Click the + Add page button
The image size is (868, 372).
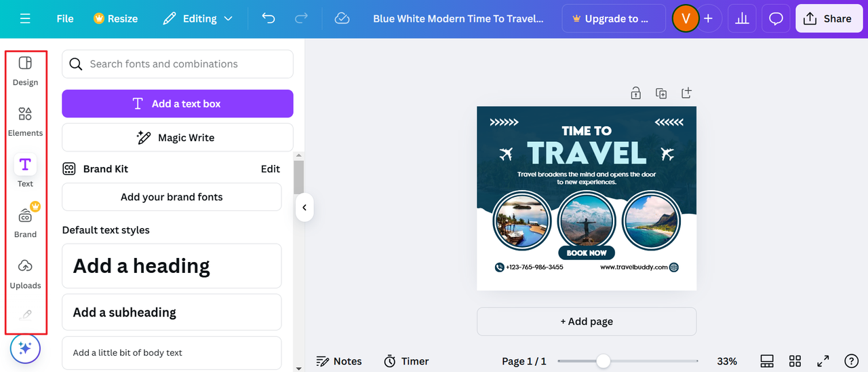[x=587, y=322]
